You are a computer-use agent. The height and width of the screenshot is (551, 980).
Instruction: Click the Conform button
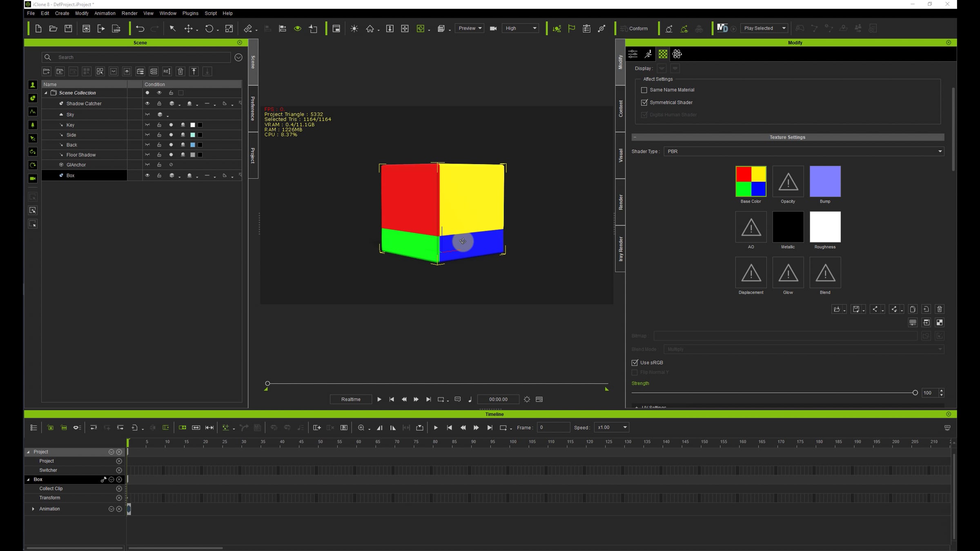[634, 29]
